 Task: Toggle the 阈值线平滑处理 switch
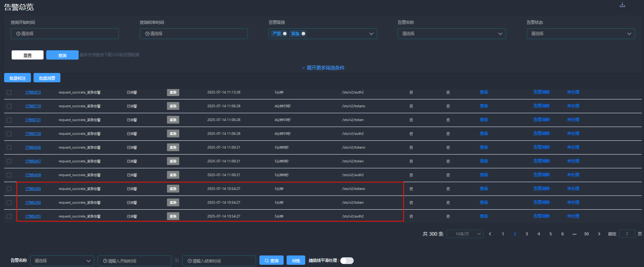tap(347, 261)
